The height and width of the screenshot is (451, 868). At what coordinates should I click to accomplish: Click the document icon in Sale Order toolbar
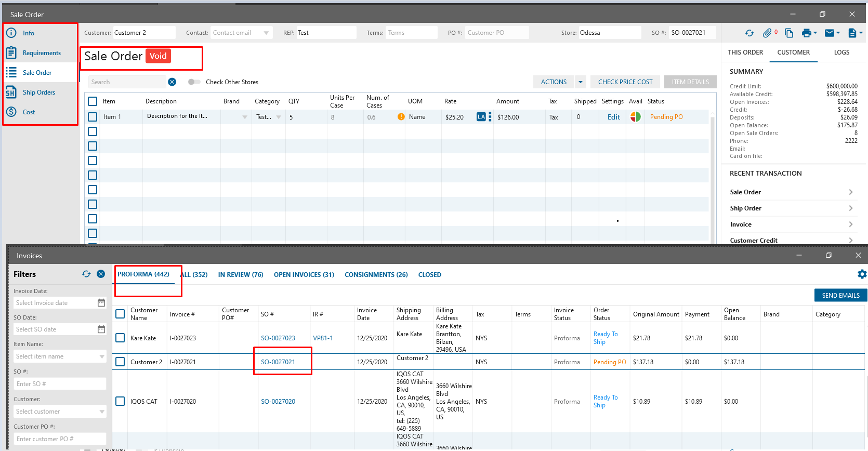[x=852, y=33]
